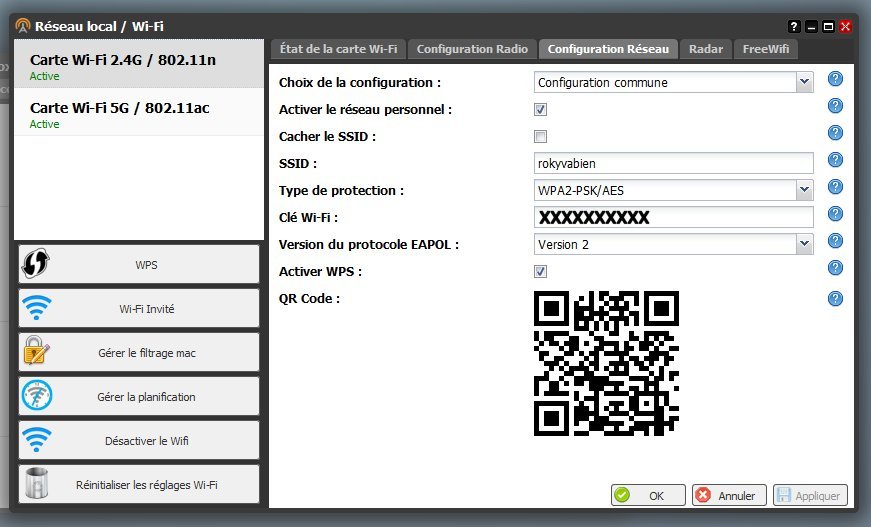Open the FreeWifi tab
Image resolution: width=871 pixels, height=527 pixels.
click(765, 49)
